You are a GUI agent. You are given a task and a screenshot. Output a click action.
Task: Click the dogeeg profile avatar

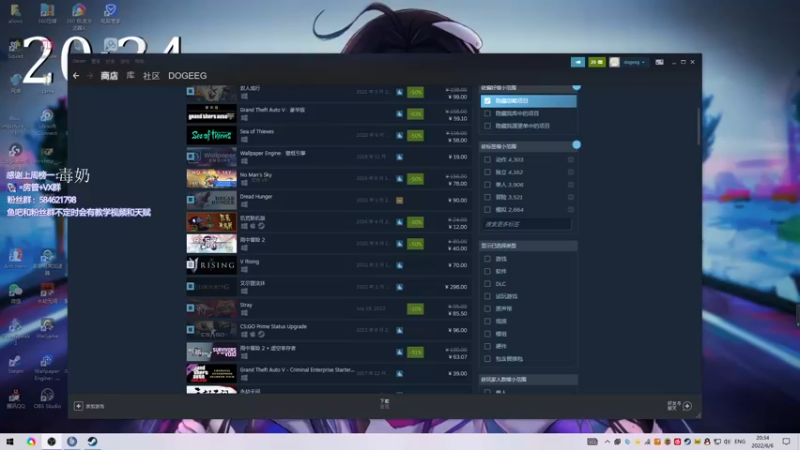click(x=614, y=62)
